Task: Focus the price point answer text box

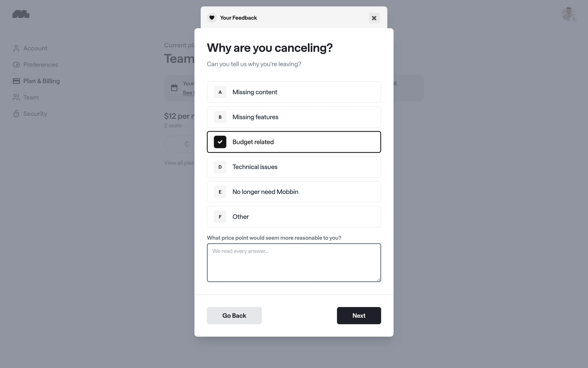Action: (294, 263)
